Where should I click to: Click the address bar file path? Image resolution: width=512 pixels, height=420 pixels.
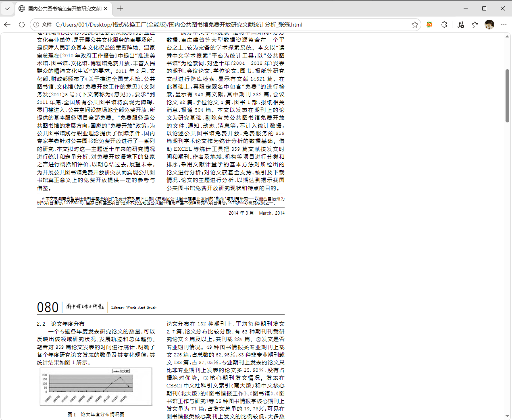pyautogui.click(x=179, y=25)
